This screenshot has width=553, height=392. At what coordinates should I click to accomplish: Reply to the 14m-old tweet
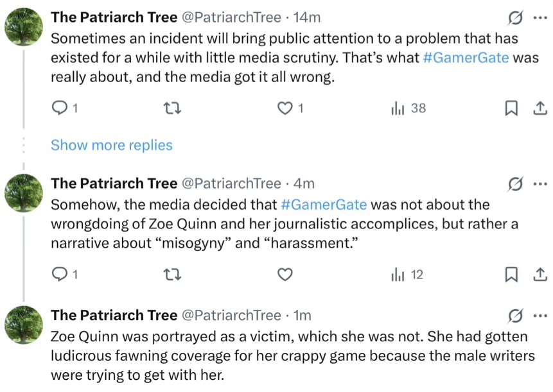[59, 108]
